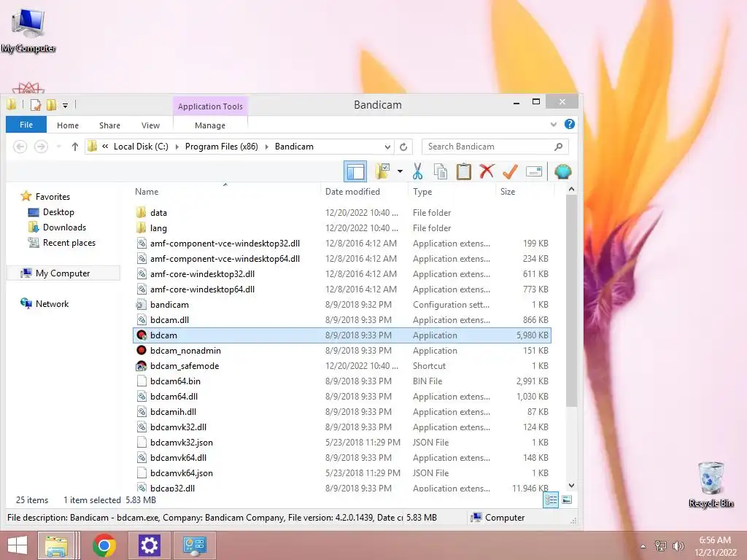Open the Recycle Bin desktop icon
The width and height of the screenshot is (747, 560).
pos(711,484)
